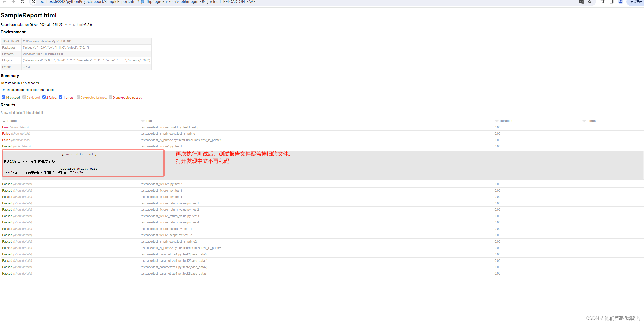
Task: Click the browser reload page icon
Action: coord(22,2)
